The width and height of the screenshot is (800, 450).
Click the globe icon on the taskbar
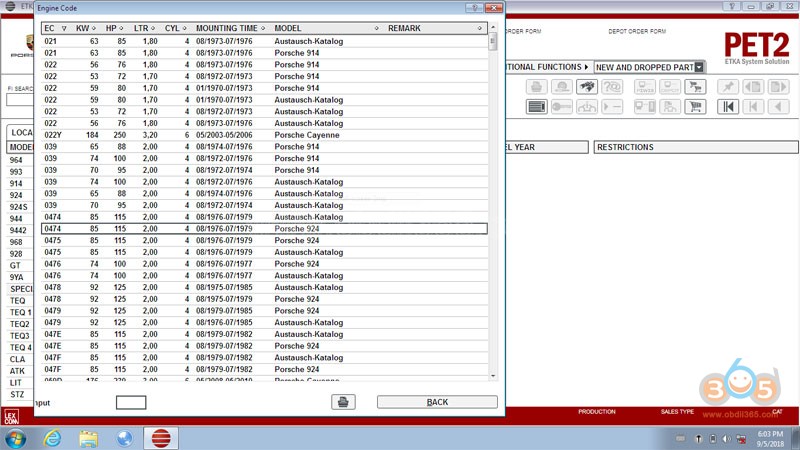pyautogui.click(x=124, y=438)
